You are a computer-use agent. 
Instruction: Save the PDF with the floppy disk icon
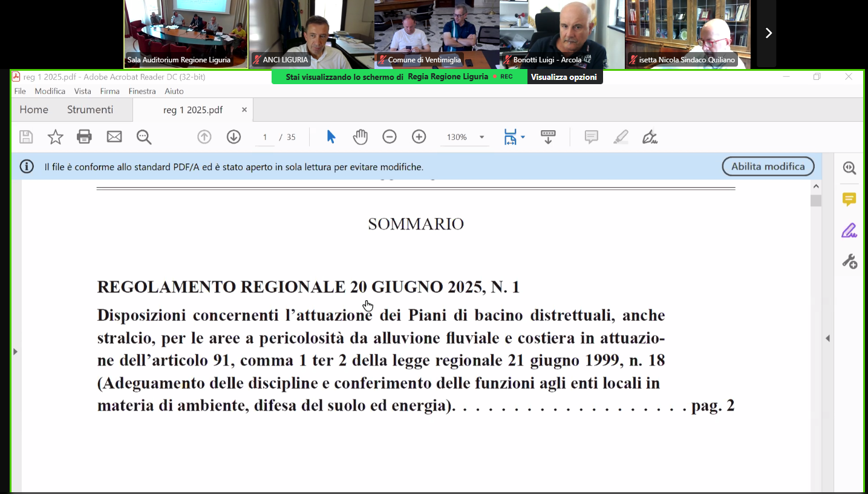pyautogui.click(x=26, y=137)
